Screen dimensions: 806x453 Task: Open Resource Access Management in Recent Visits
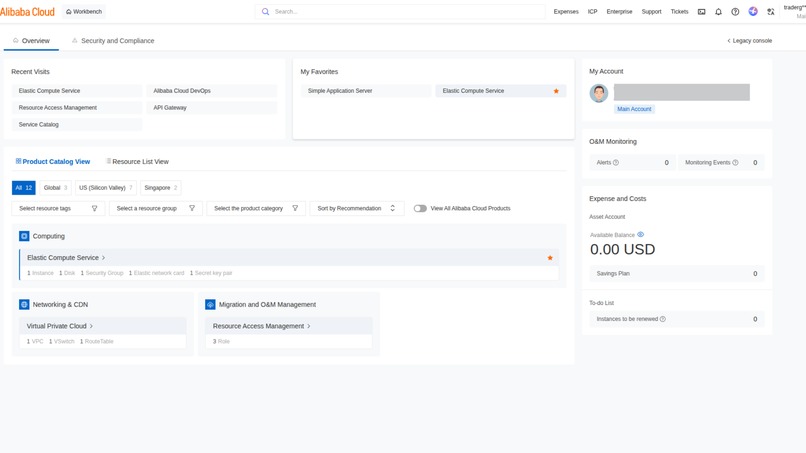click(77, 107)
